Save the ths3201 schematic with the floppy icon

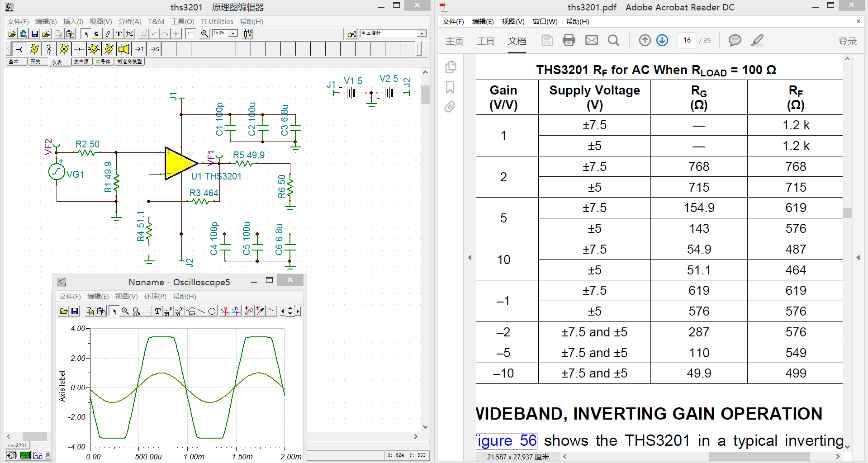click(x=35, y=34)
